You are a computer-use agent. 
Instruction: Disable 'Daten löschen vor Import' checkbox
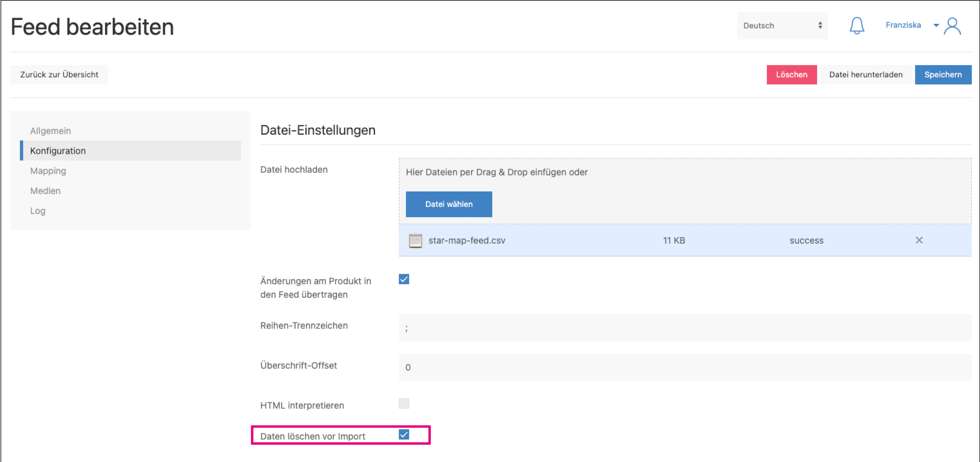(404, 435)
